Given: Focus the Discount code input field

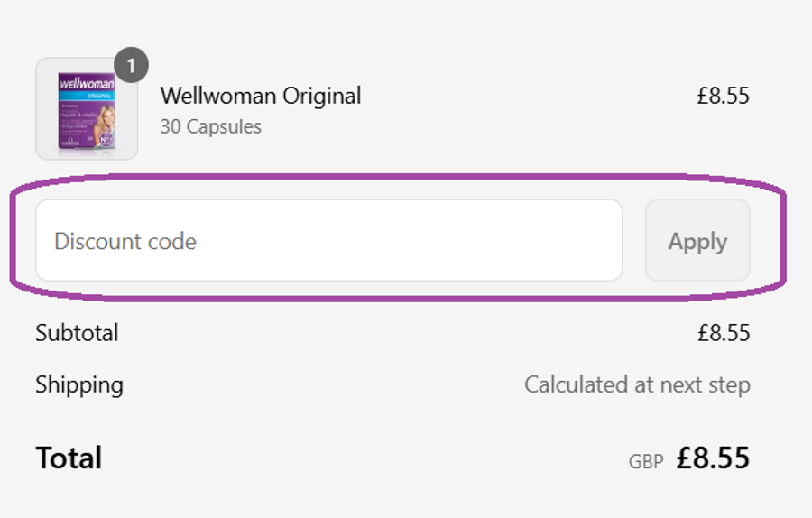Looking at the screenshot, I should pos(328,241).
